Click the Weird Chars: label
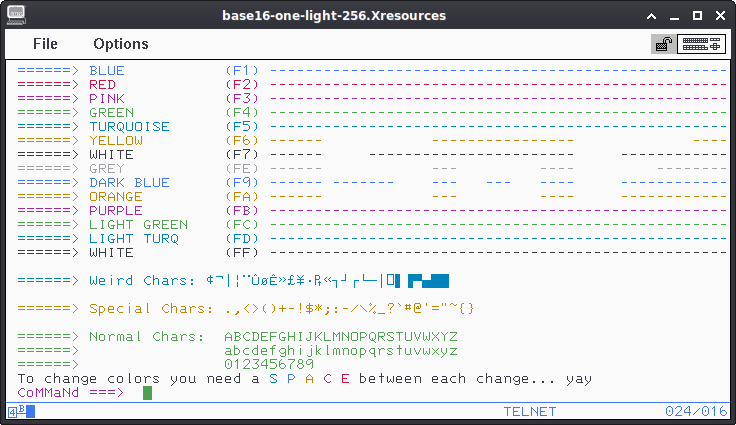Screen dimensions: 736x425 coord(142,281)
